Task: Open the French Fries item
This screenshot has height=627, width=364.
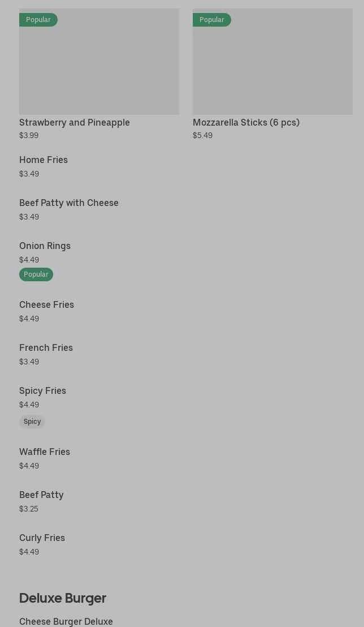Action: click(x=46, y=347)
